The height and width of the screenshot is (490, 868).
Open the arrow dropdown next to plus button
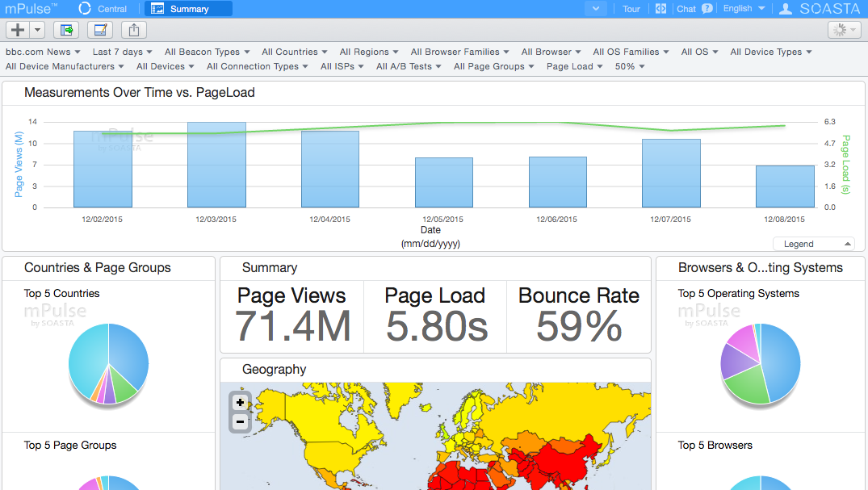coord(38,30)
